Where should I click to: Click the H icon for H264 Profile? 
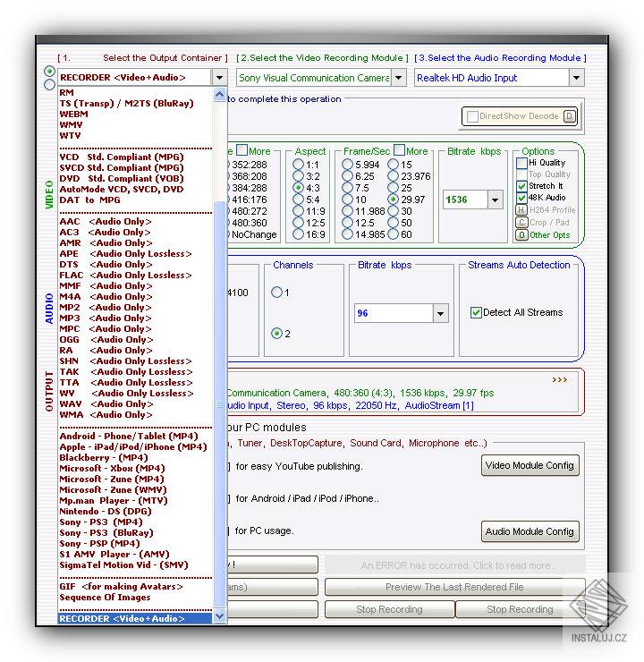coord(521,210)
